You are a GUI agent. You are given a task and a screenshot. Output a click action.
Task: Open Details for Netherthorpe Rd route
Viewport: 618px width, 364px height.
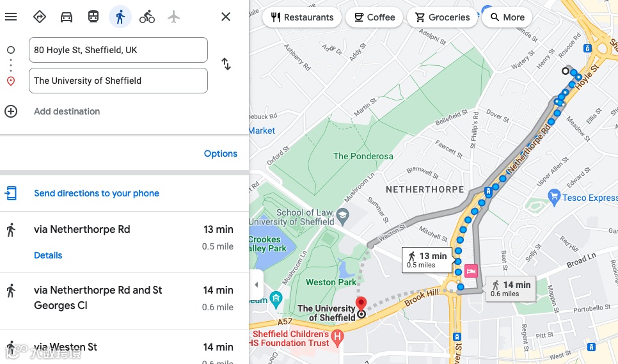[48, 255]
